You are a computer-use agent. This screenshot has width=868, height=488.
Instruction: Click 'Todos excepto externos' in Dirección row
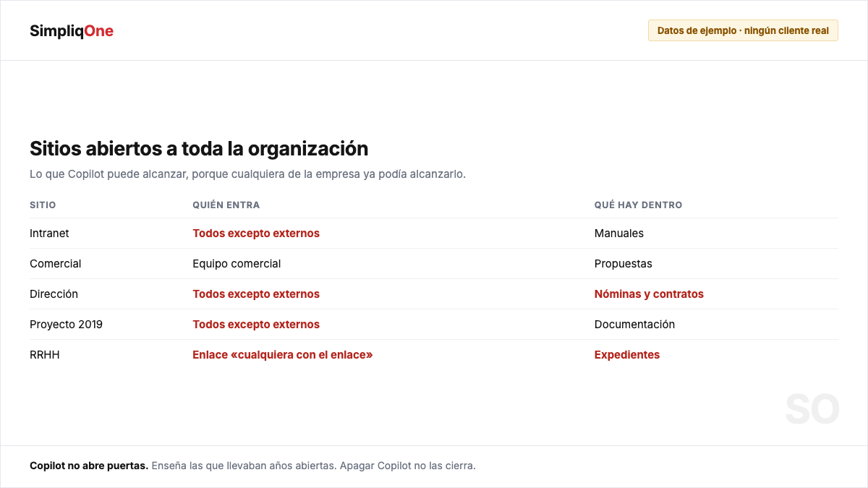(x=256, y=294)
